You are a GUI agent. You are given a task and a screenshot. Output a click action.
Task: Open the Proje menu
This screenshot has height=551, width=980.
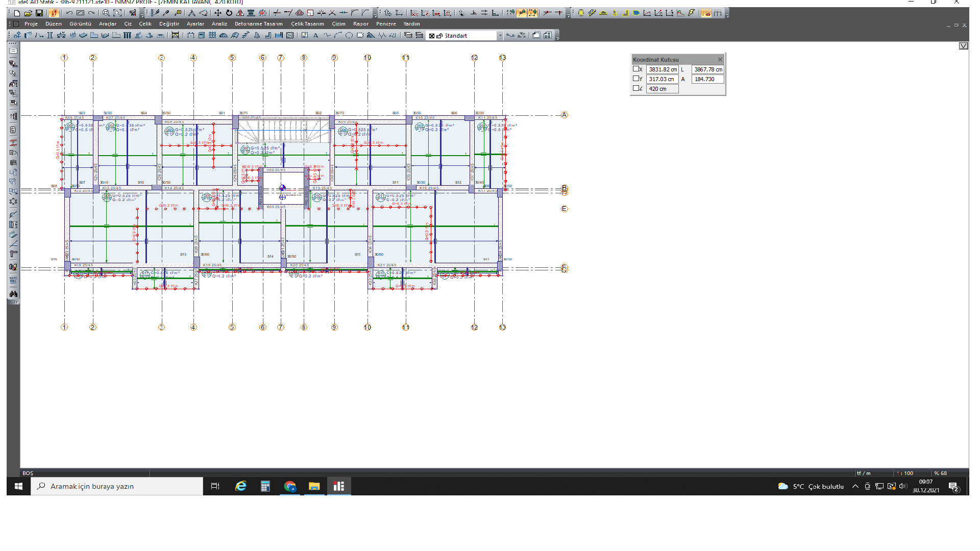point(31,24)
